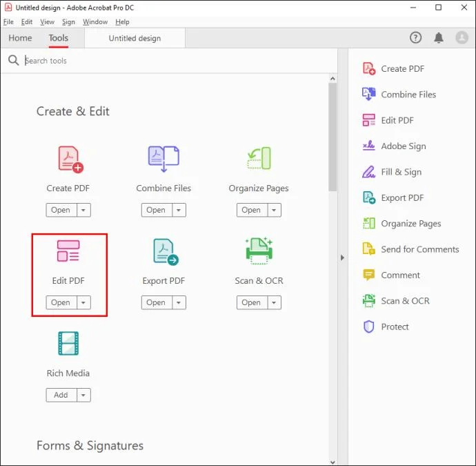The image size is (476, 466).
Task: Select Comment speech bubble icon in sidebar
Action: point(369,275)
